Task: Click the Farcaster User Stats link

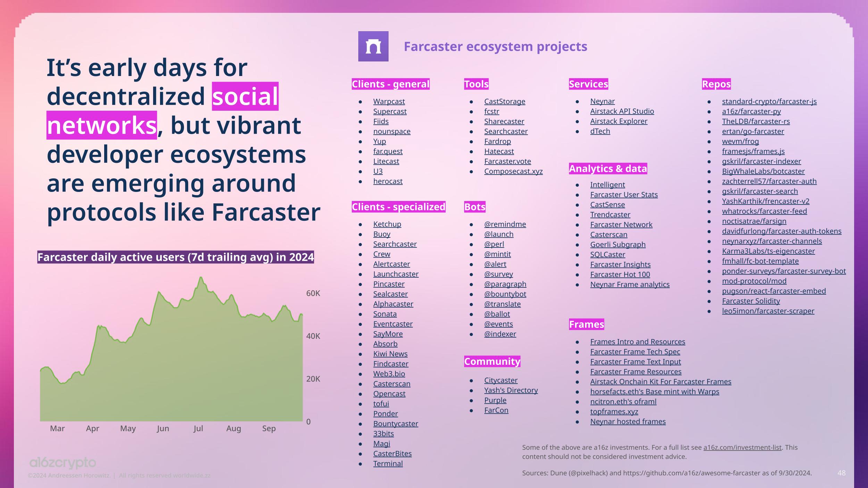Action: (x=624, y=195)
